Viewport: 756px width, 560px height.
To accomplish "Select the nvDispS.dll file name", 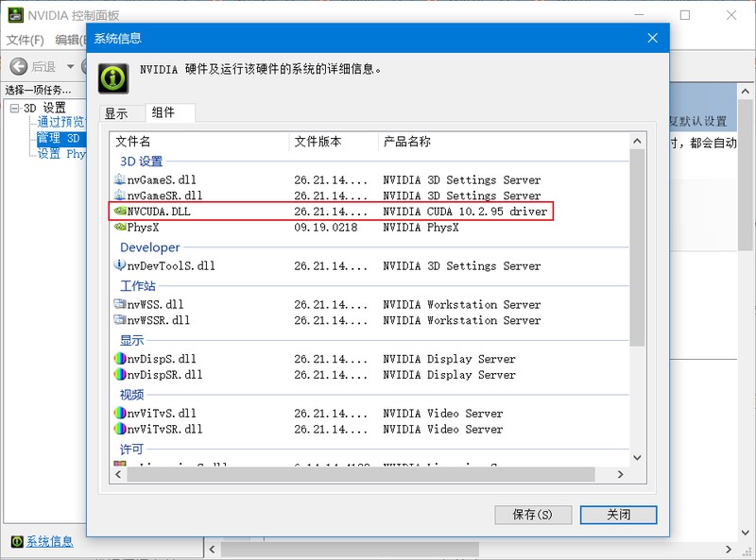I will click(162, 359).
